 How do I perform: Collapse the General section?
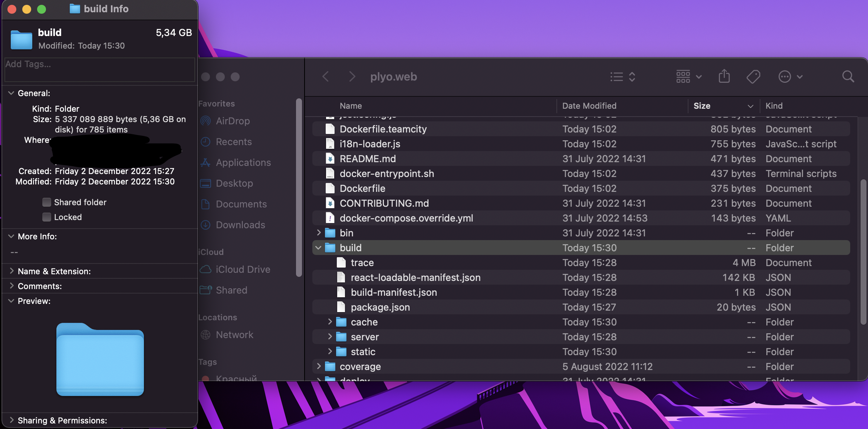11,93
